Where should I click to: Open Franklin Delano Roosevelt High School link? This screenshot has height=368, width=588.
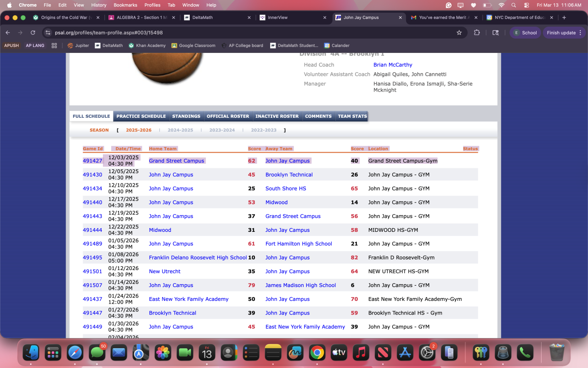[x=198, y=258]
